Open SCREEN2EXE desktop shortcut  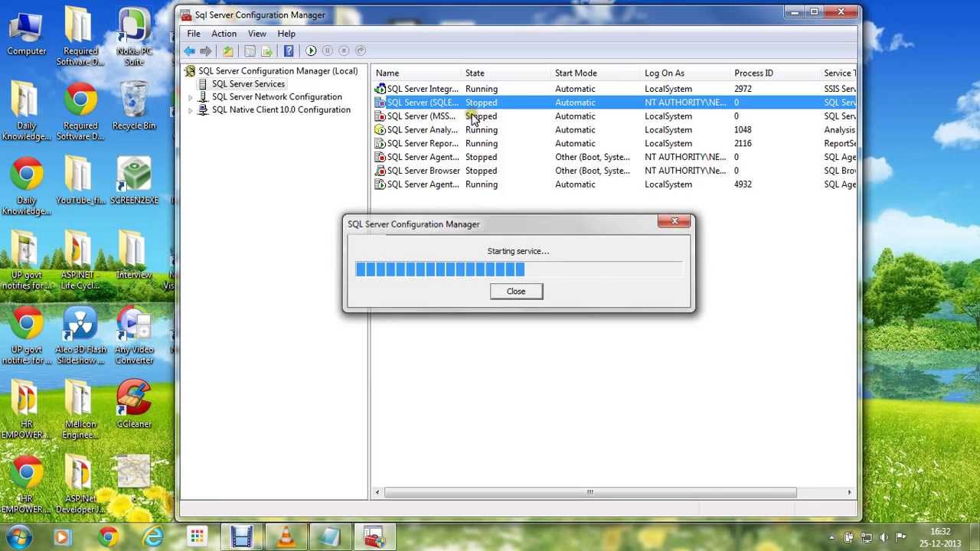(x=134, y=181)
